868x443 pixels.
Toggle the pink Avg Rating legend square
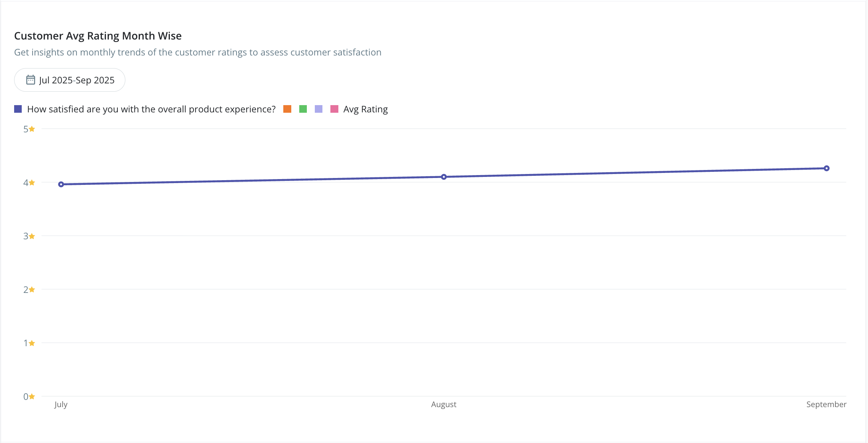pos(334,109)
